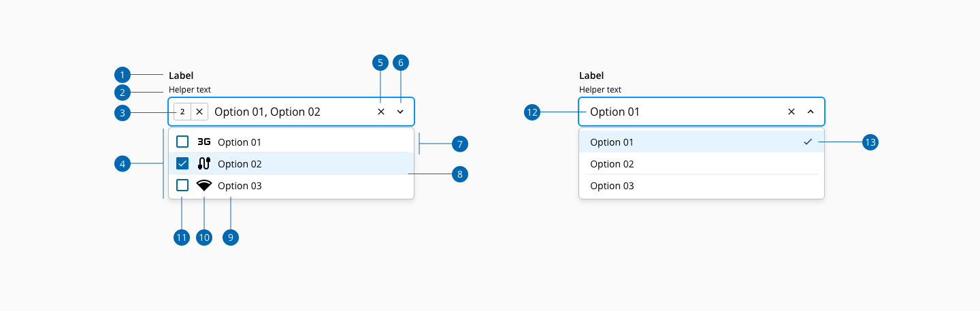Screen dimensions: 980x311
Task: Select Option 02 in the single-select list
Action: [612, 164]
